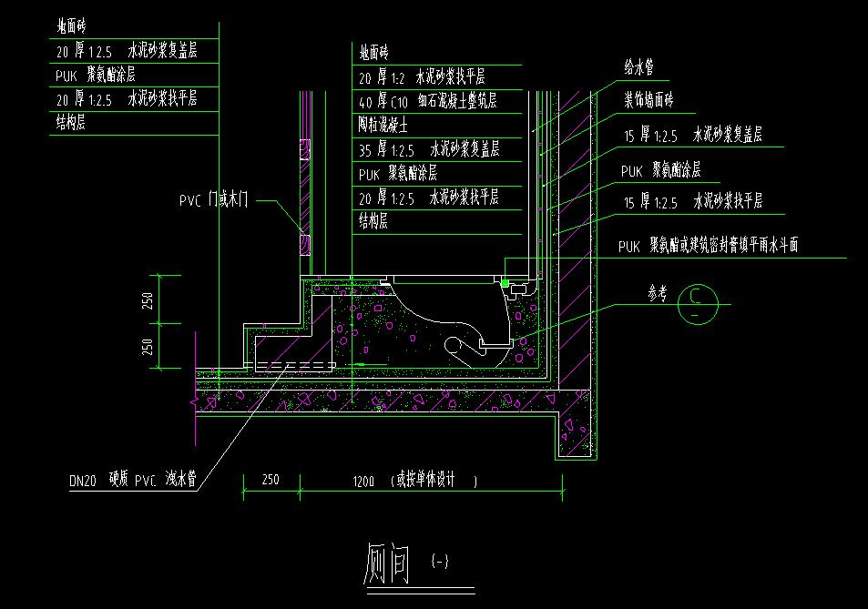Select 'PUK 聚氨酯或建筑密封膏填平雨水斗面' annotation
The image size is (868, 609).
[708, 245]
